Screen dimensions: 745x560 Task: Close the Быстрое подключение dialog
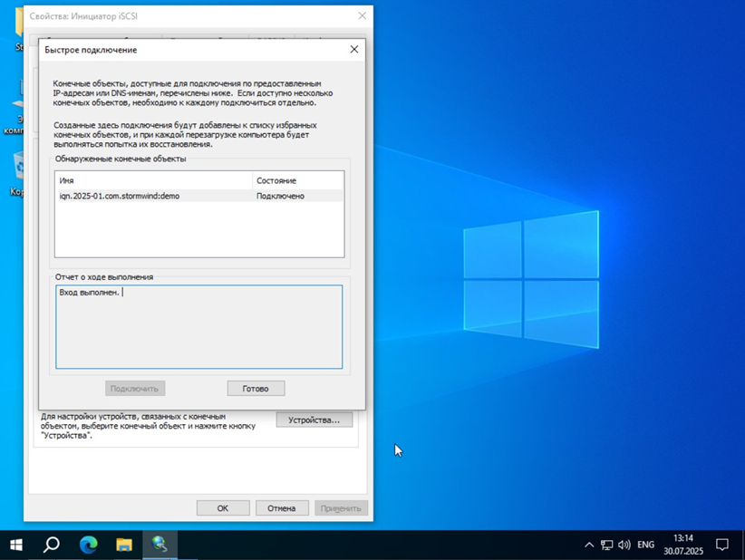pos(354,50)
